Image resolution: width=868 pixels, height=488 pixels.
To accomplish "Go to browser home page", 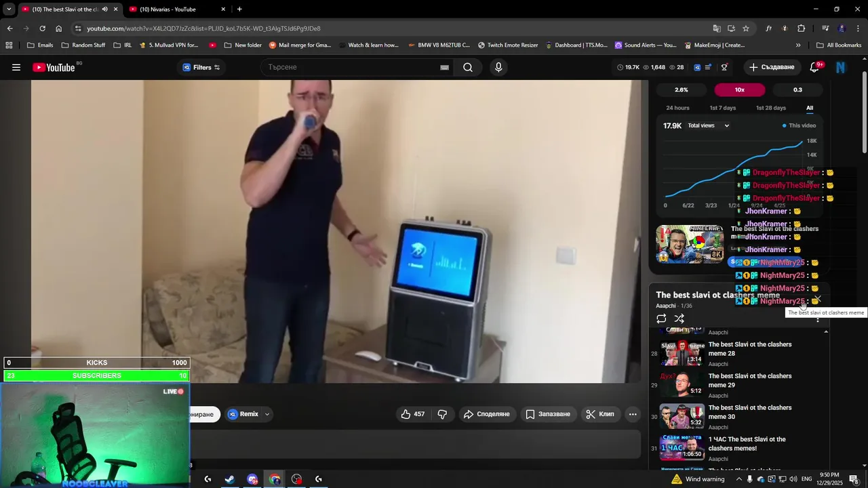I will click(58, 28).
